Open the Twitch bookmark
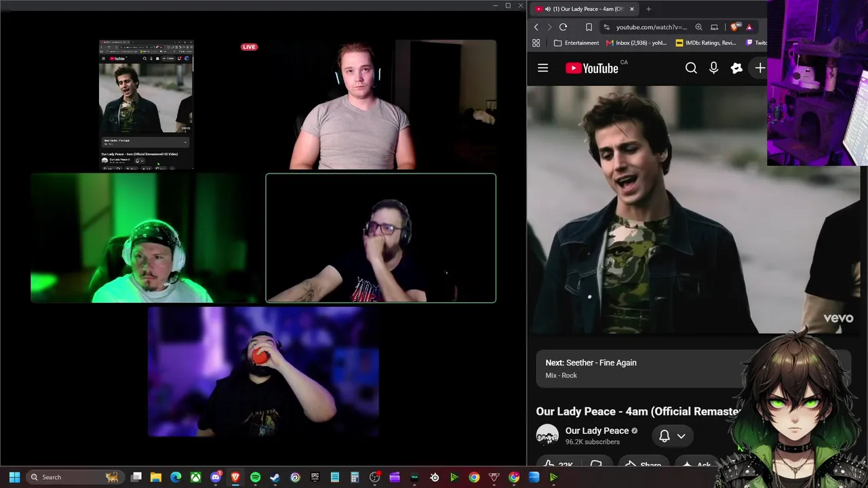The width and height of the screenshot is (868, 488). tap(756, 43)
